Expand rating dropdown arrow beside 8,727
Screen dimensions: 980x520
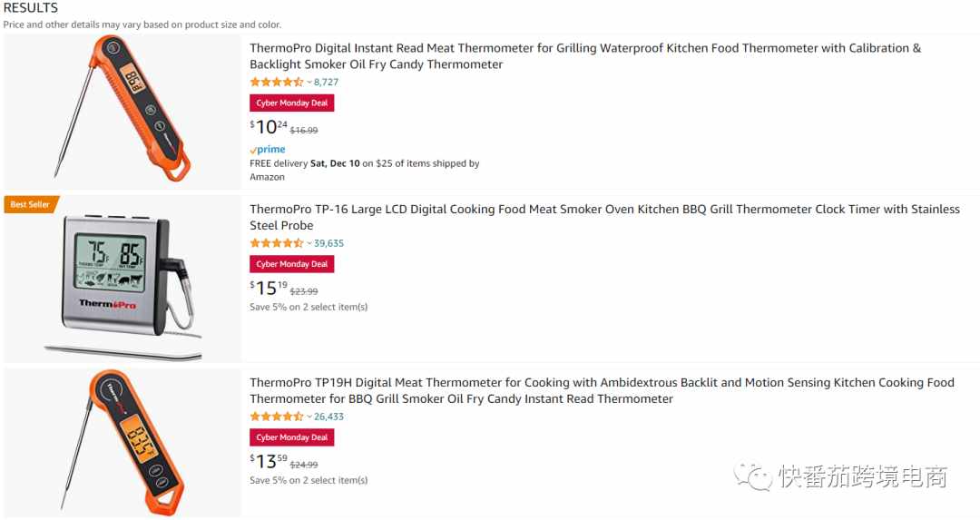coord(309,82)
